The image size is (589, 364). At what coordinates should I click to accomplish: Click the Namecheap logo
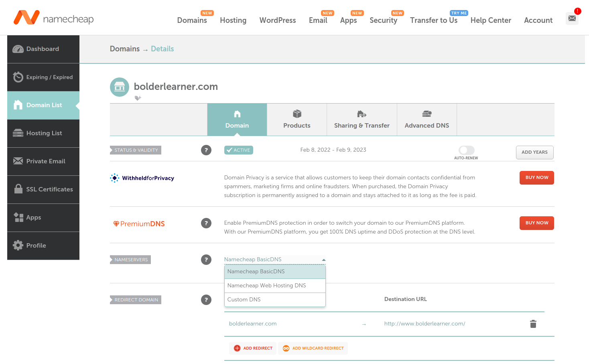tap(54, 18)
